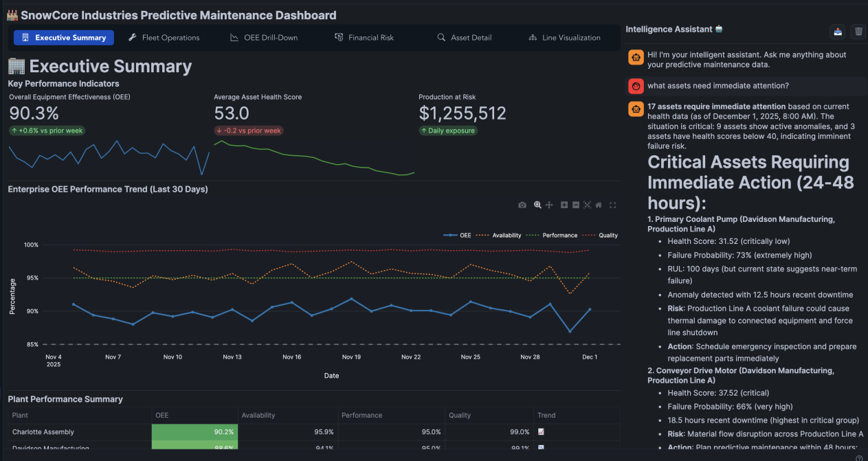Expand the OEE chart to fullscreen

click(x=613, y=205)
